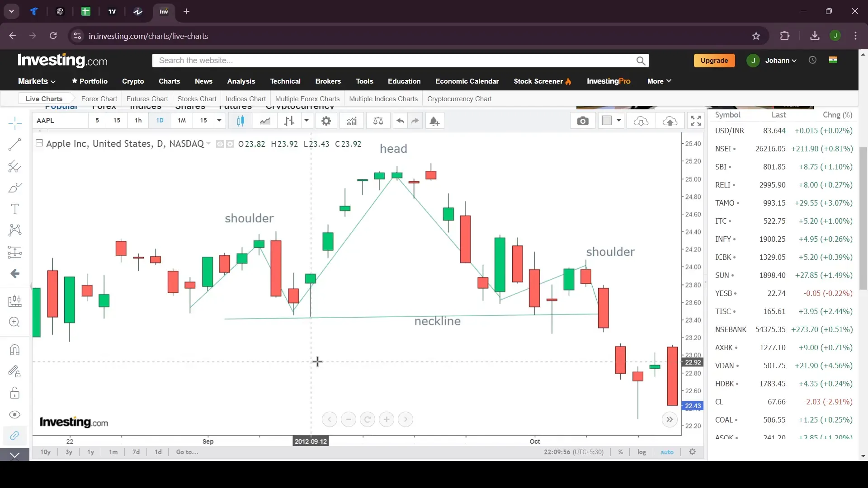Toggle log scale on chart
This screenshot has width=868, height=488.
(x=642, y=452)
